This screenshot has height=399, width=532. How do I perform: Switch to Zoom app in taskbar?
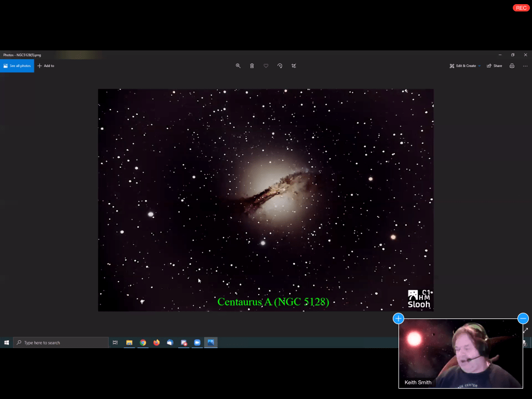coord(197,343)
